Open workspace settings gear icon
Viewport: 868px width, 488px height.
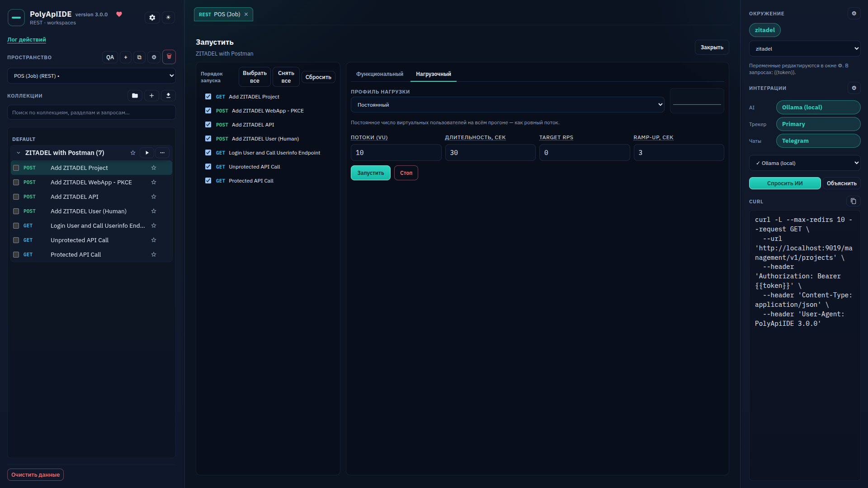[154, 57]
